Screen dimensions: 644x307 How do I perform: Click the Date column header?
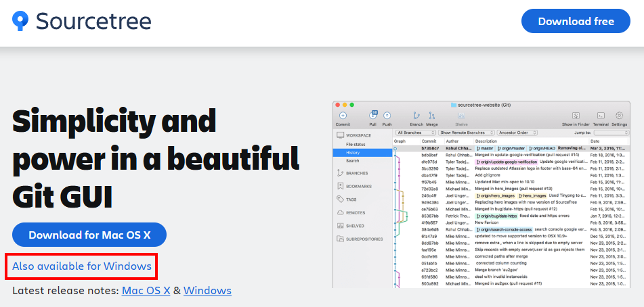[x=595, y=141]
